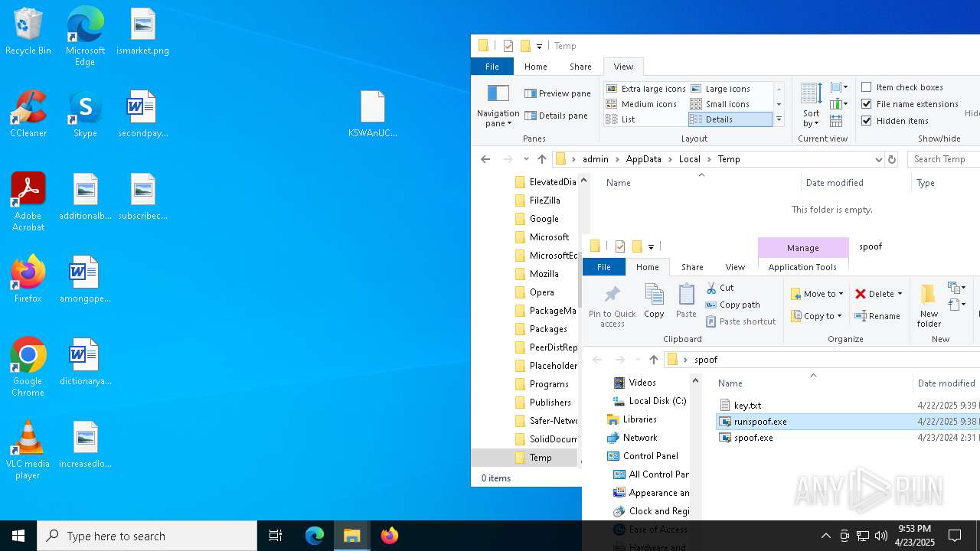980x551 pixels.
Task: Choose the Extra large icons layout
Action: tap(646, 89)
